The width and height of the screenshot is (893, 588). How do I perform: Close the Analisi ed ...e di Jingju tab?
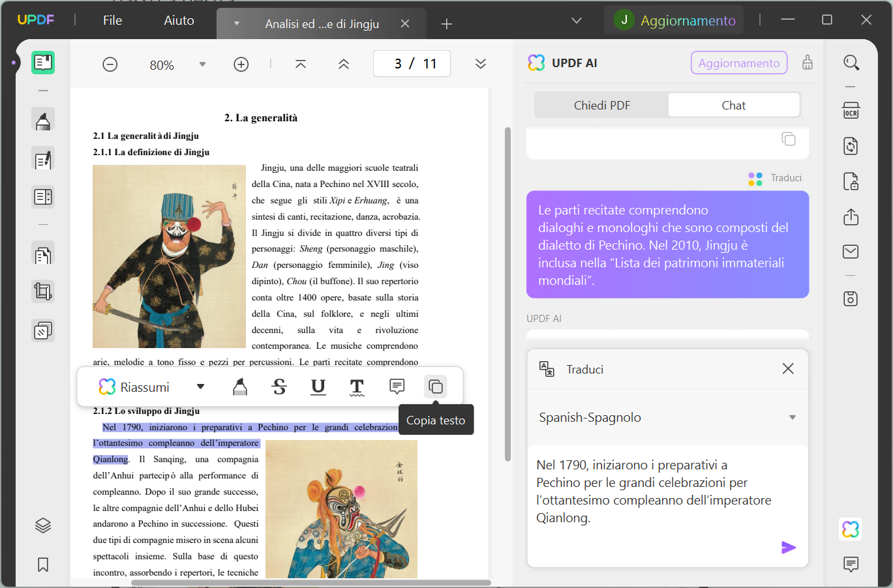click(x=405, y=23)
